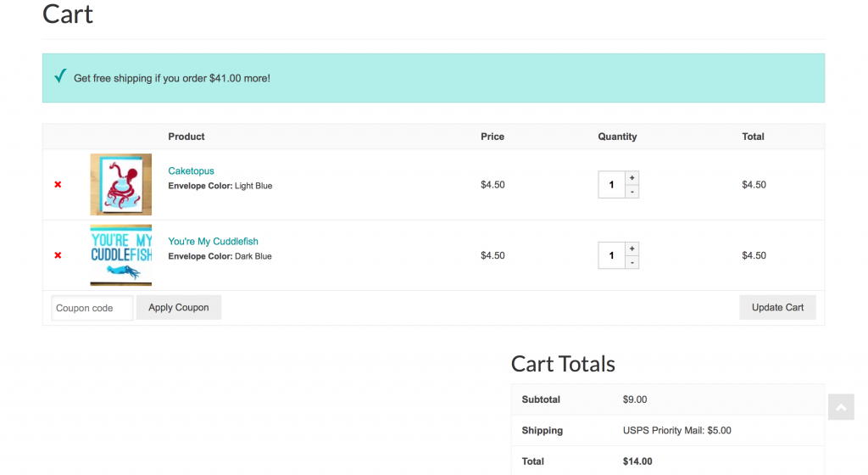
Task: Focus the Coupon code field
Action: [92, 308]
